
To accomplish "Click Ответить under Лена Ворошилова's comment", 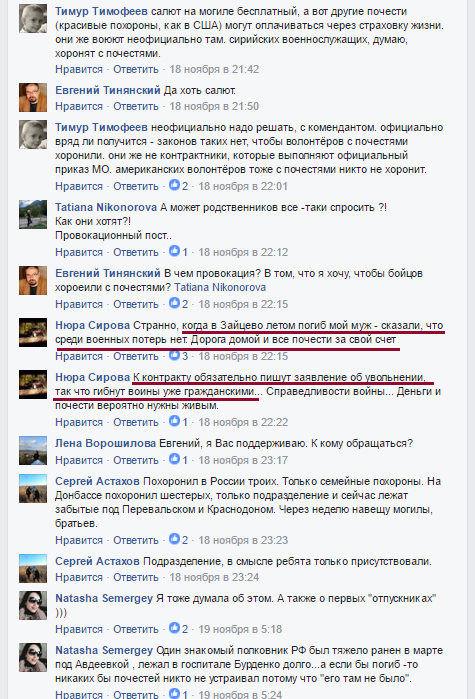I will [x=136, y=460].
